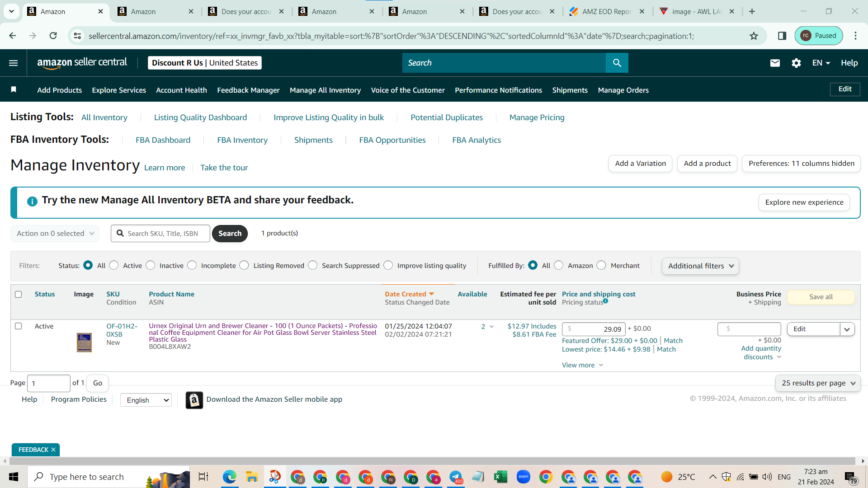The height and width of the screenshot is (488, 868).
Task: Expand Add quantity discounts
Action: coord(761,353)
